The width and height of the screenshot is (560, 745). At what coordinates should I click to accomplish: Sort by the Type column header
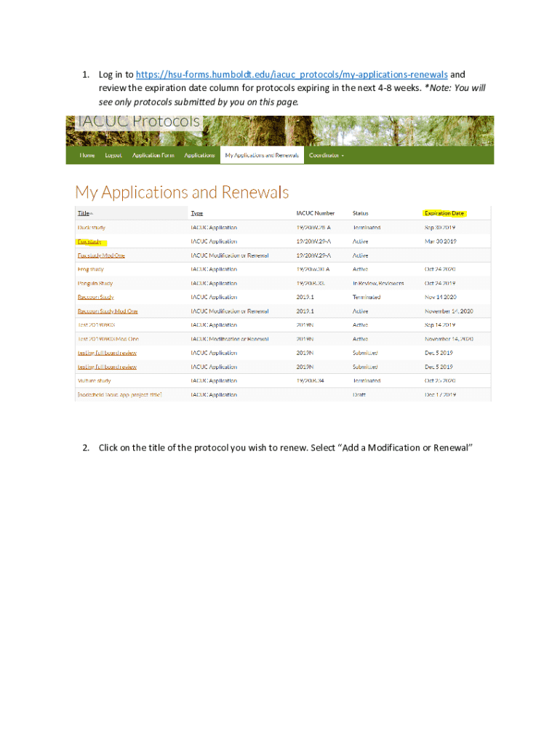(196, 213)
